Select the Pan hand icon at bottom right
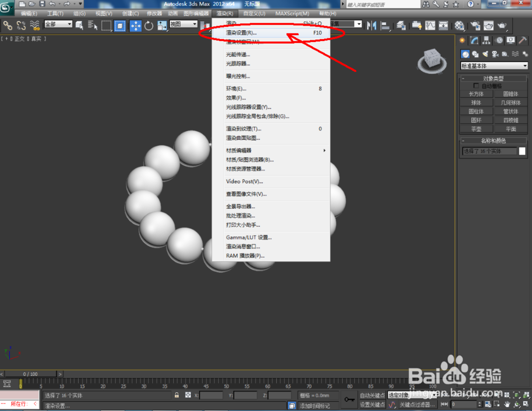Image resolution: width=532 pixels, height=411 pixels. [507, 405]
